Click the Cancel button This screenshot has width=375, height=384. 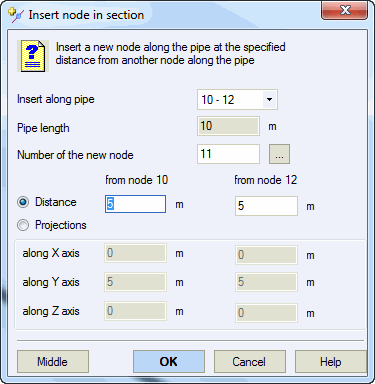250,362
